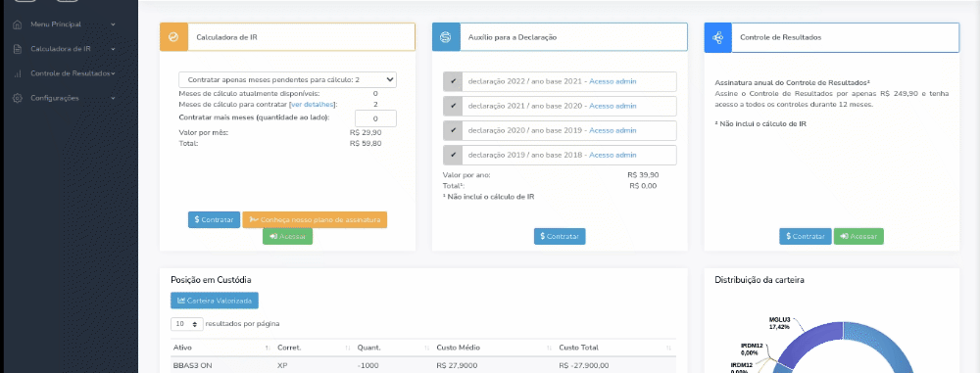
Task: Open Controle de Resultados in the sidebar
Action: (x=71, y=73)
